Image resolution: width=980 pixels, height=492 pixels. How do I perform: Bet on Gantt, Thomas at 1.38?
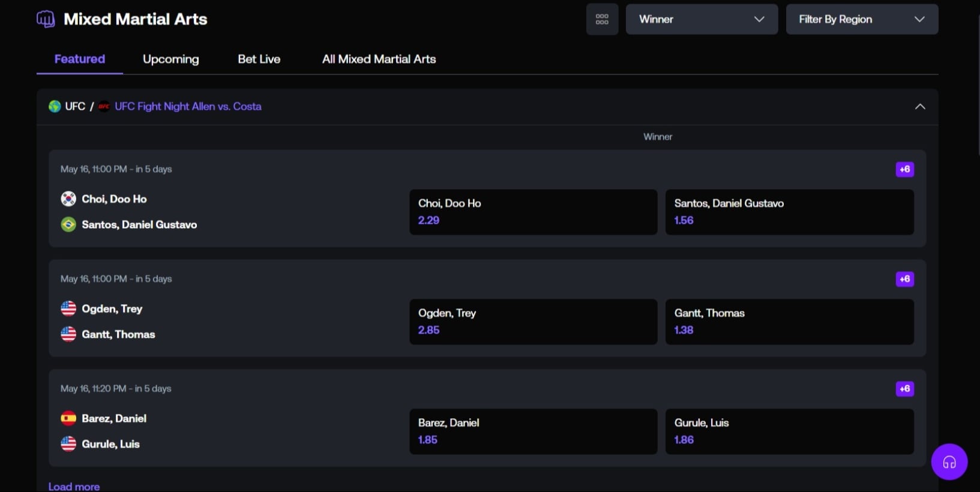[x=790, y=322]
